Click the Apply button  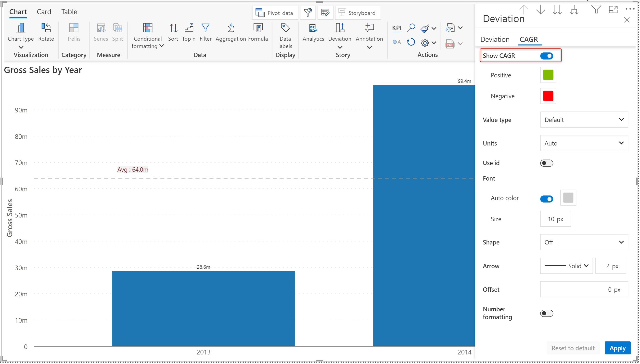tap(617, 348)
